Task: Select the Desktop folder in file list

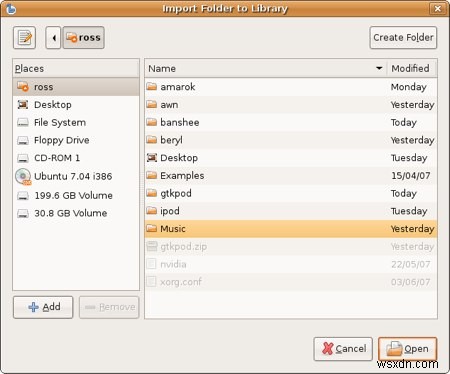Action: click(x=291, y=158)
